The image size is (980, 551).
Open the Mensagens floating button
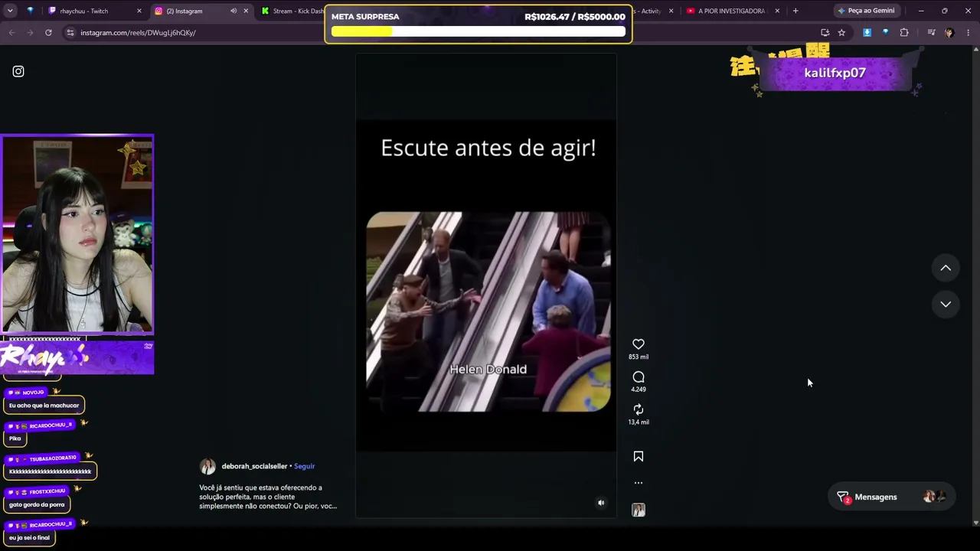(x=890, y=497)
